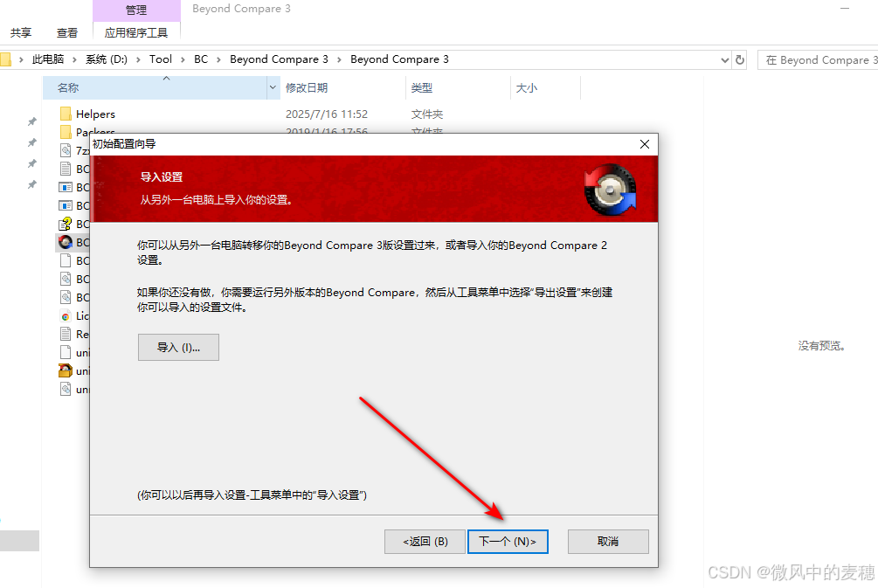Sort files by 名称 column header
Image resolution: width=878 pixels, height=588 pixels.
(x=155, y=88)
